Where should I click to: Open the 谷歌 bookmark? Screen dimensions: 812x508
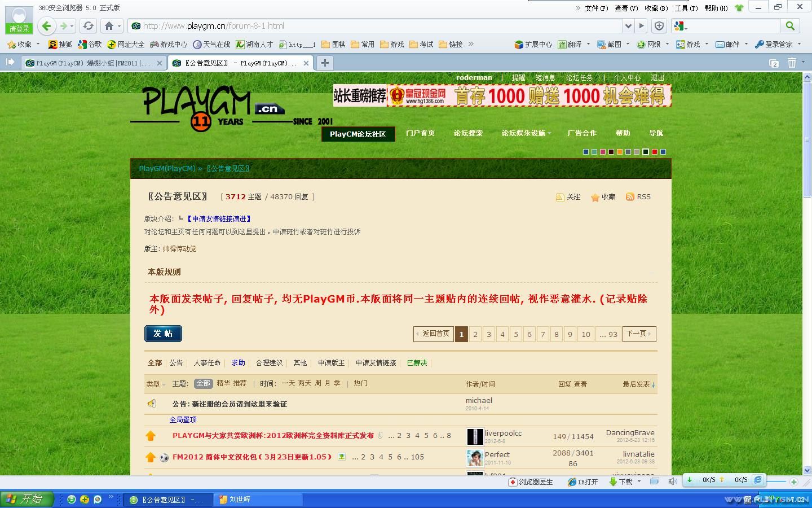click(90, 44)
